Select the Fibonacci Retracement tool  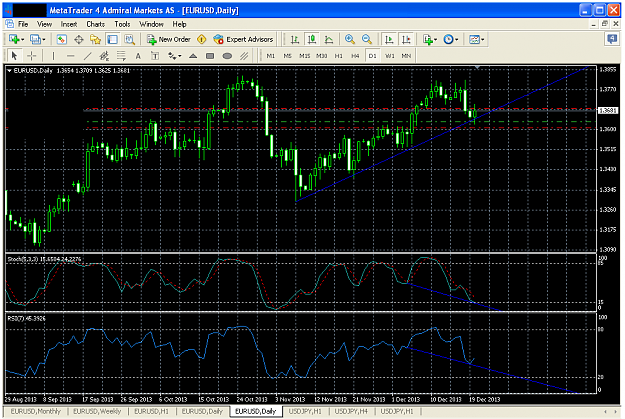coord(121,56)
